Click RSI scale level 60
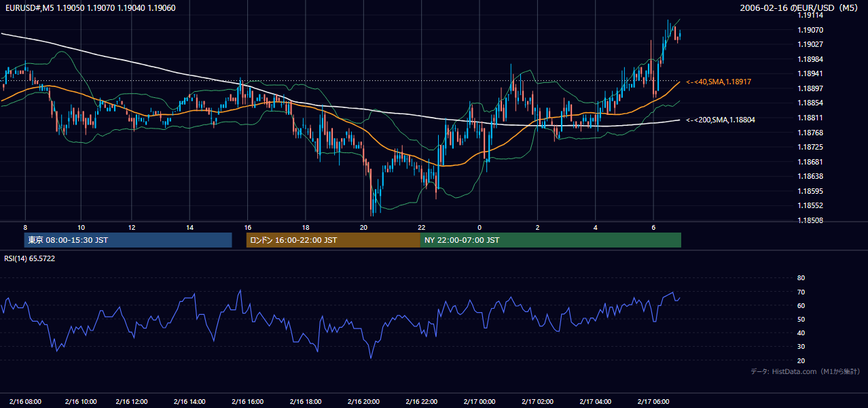Viewport: 868px width, 408px height. tap(801, 305)
